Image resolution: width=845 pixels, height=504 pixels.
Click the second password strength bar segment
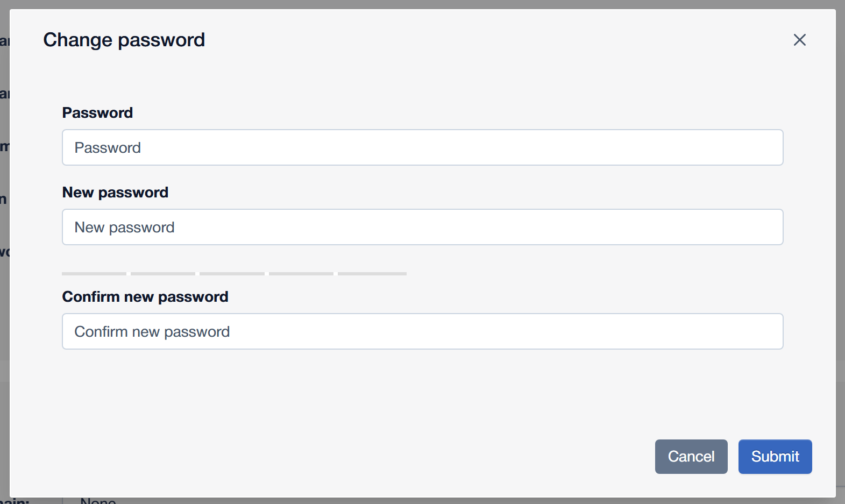[163, 274]
